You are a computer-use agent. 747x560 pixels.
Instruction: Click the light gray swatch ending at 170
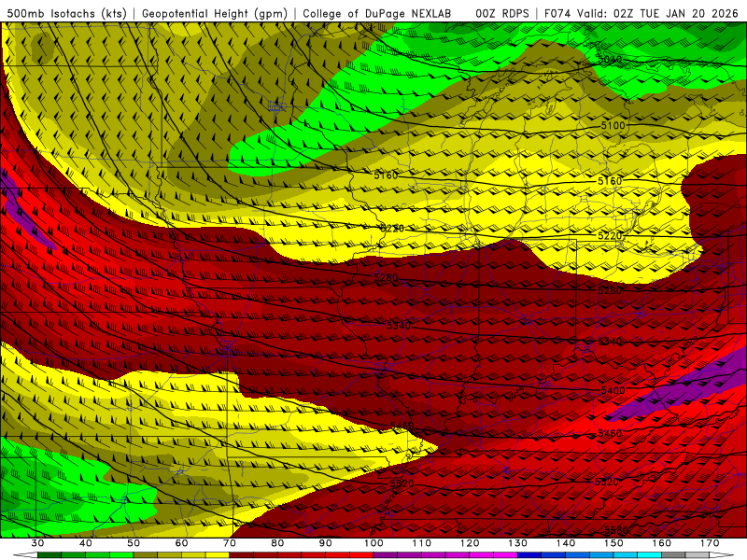(x=698, y=554)
